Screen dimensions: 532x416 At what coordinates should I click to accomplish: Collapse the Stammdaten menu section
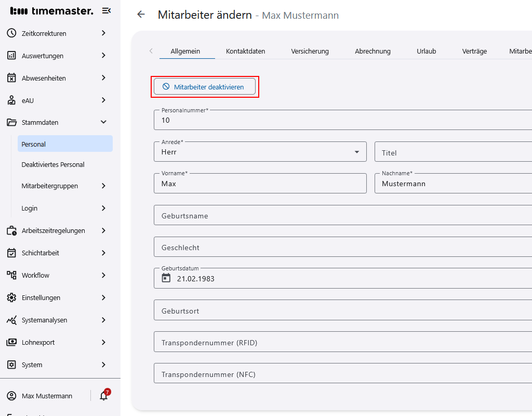coord(103,122)
